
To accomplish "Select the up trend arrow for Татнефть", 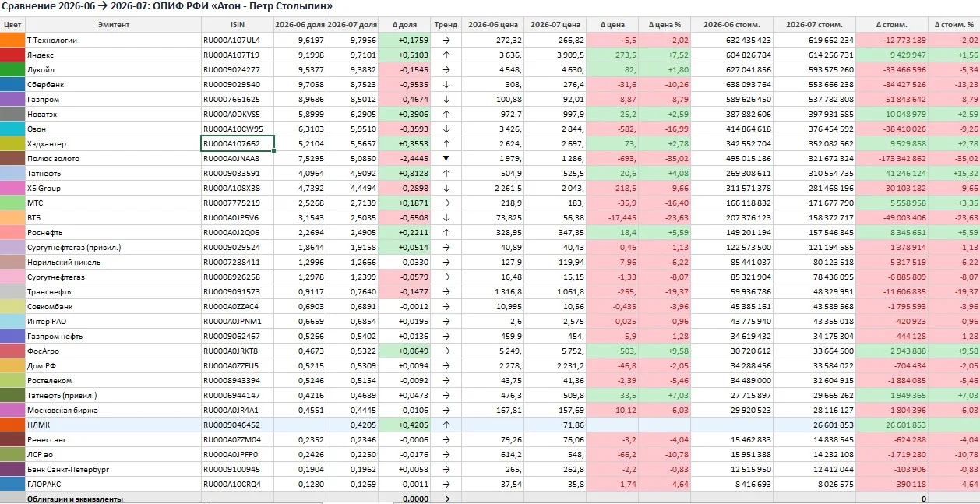I will click(x=446, y=173).
